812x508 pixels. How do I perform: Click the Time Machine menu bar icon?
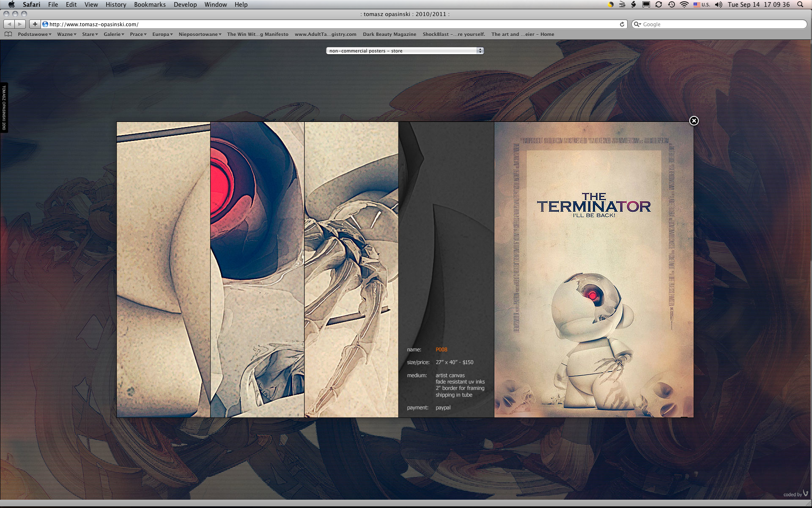pyautogui.click(x=671, y=5)
